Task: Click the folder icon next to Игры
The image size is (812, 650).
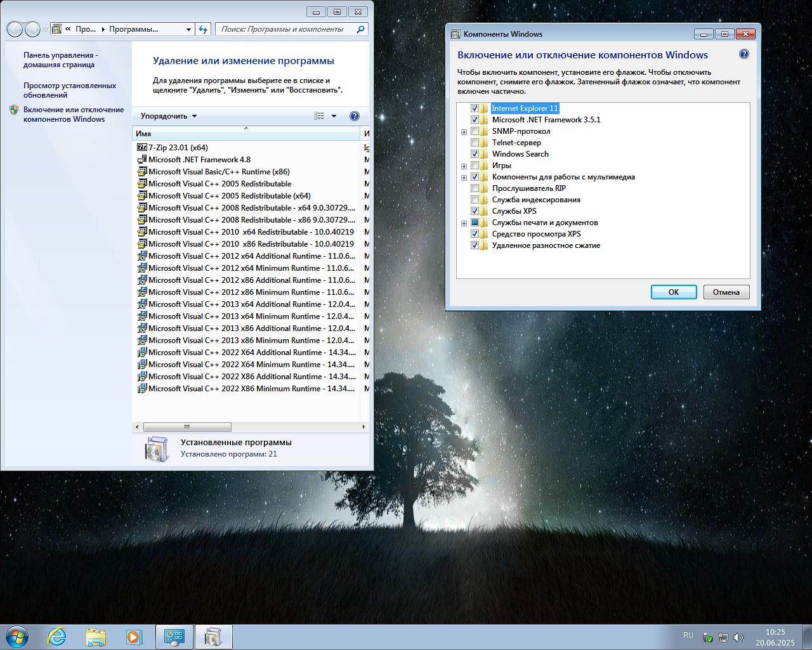Action: (484, 166)
